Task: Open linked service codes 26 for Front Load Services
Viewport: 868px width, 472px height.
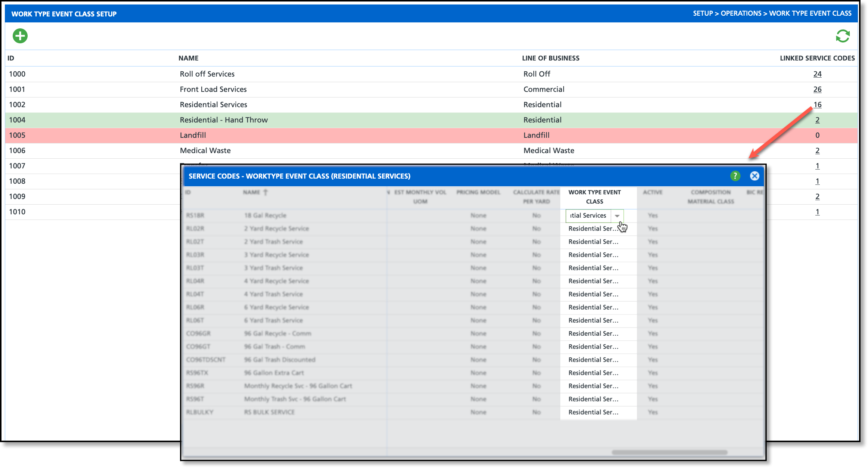Action: [817, 89]
